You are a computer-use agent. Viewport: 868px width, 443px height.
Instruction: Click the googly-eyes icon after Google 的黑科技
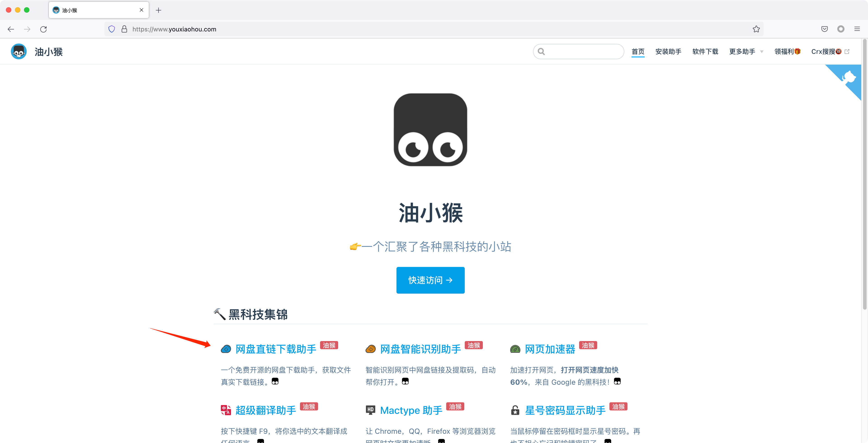[617, 381]
